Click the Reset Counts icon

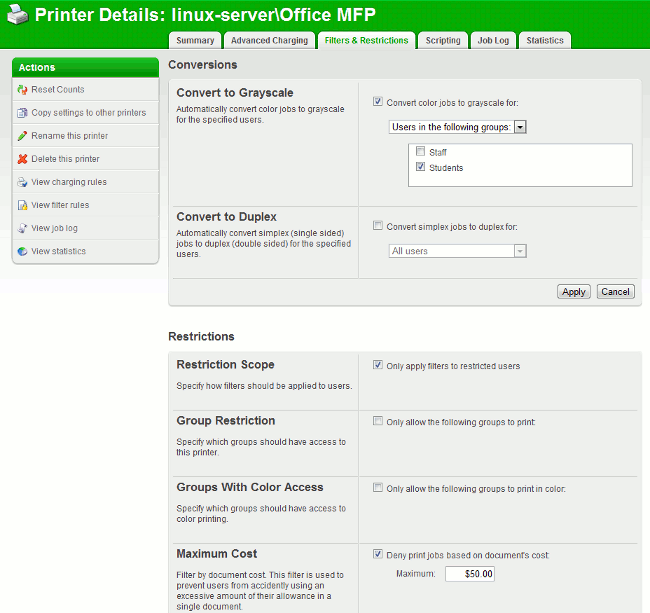point(22,90)
